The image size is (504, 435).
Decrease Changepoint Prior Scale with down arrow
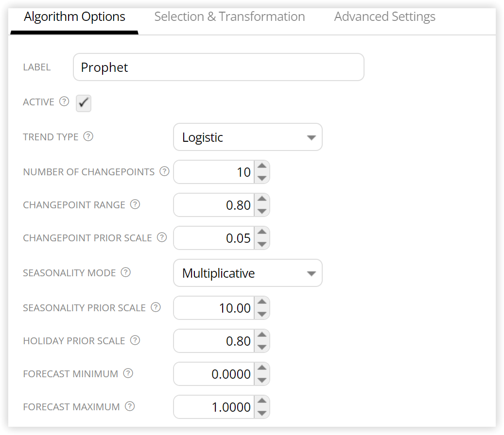tap(262, 244)
